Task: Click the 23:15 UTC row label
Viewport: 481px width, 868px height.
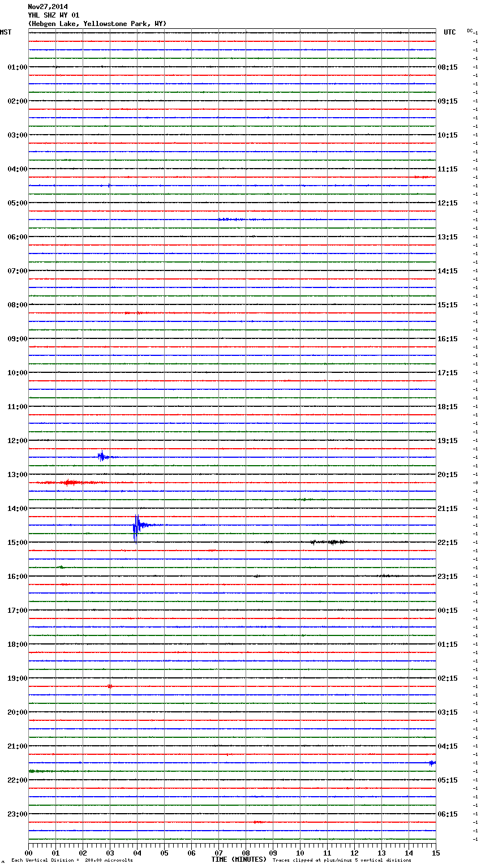Action: tap(448, 577)
